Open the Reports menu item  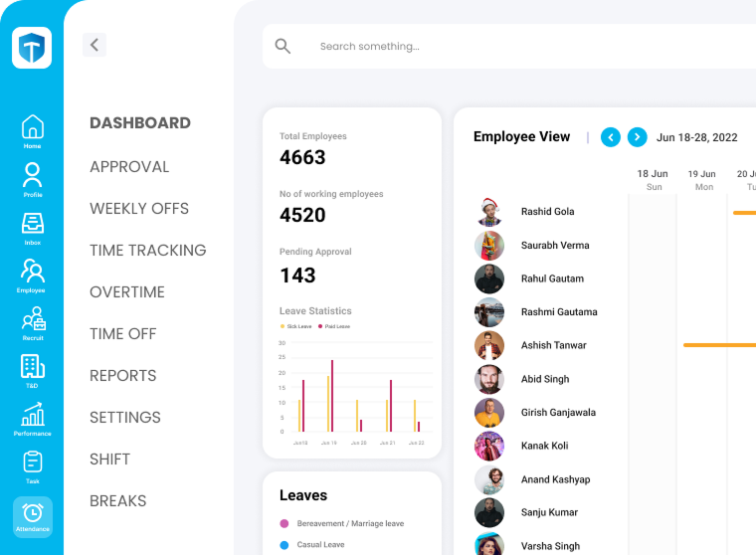122,376
